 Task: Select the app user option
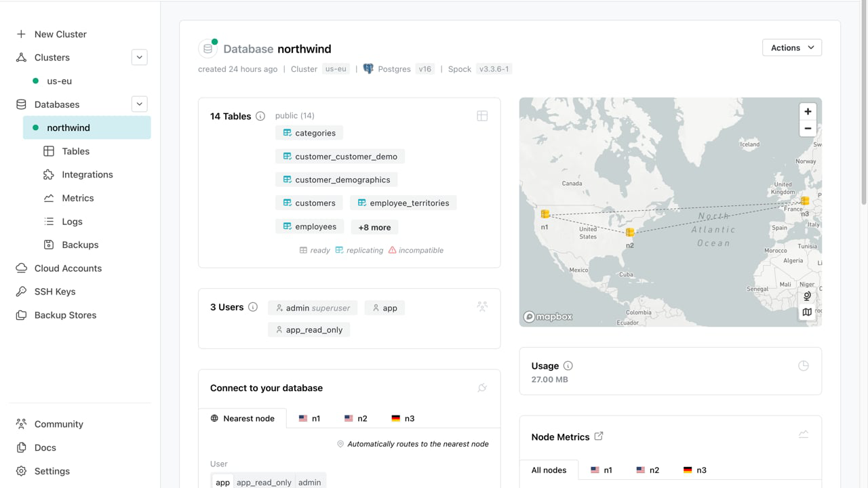tap(222, 482)
